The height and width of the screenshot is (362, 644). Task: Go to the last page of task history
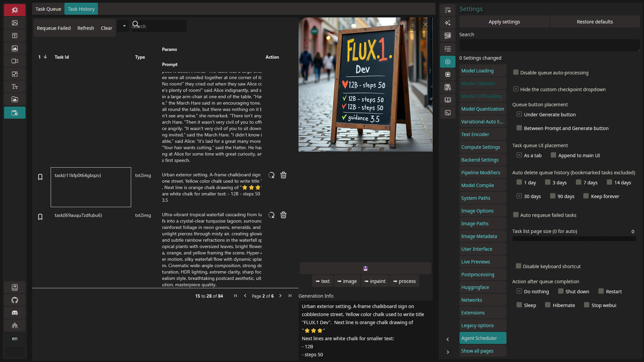click(x=290, y=296)
